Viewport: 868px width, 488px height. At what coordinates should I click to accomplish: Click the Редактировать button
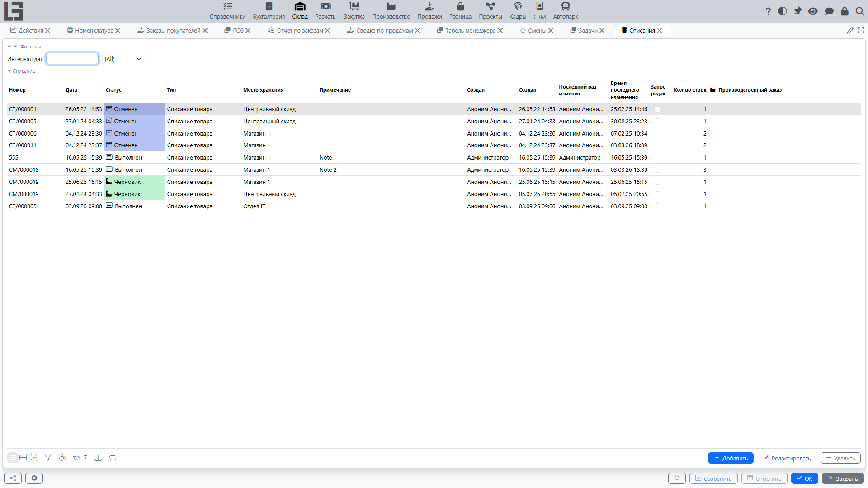pos(787,458)
